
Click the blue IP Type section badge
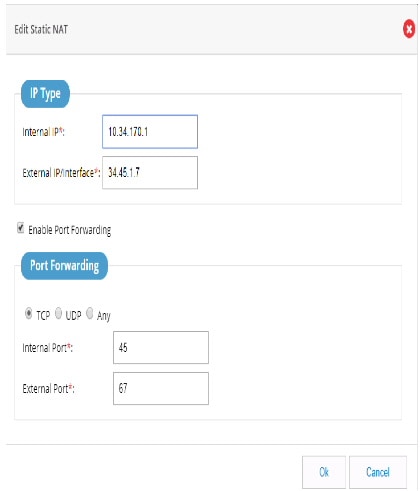(45, 94)
